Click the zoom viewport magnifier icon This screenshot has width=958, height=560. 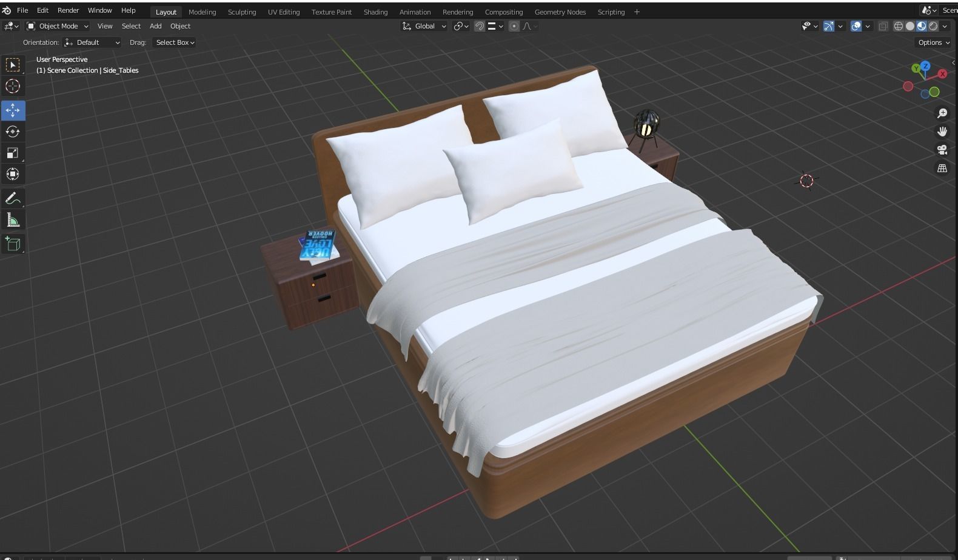pyautogui.click(x=942, y=113)
